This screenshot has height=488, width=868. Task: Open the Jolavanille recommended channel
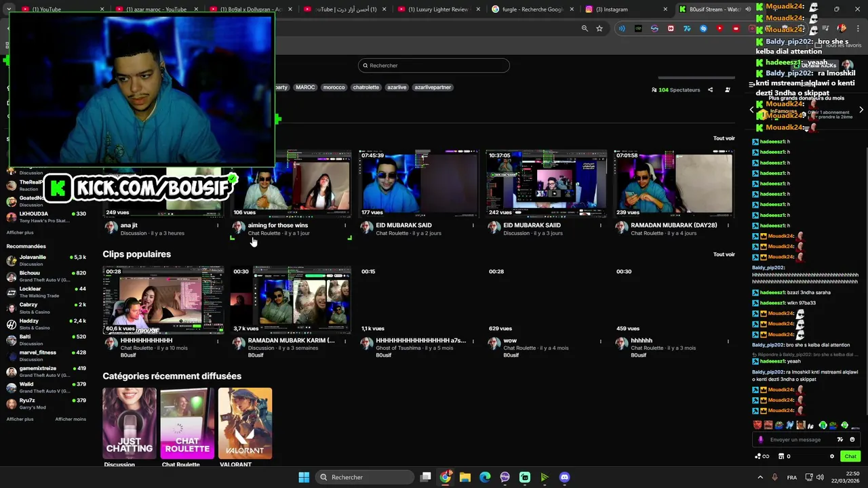pos(46,260)
